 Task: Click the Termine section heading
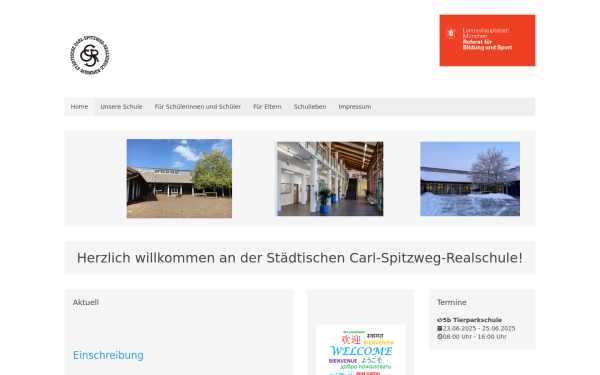pyautogui.click(x=452, y=302)
